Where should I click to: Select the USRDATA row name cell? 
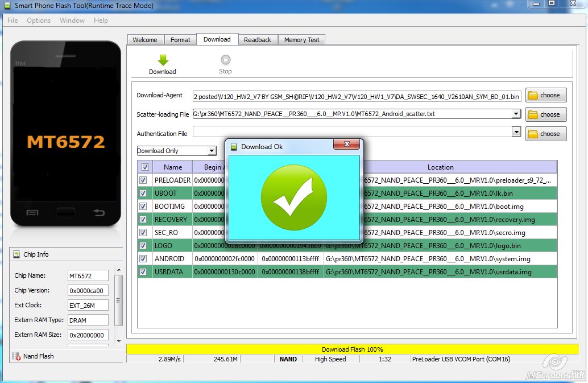tap(172, 272)
